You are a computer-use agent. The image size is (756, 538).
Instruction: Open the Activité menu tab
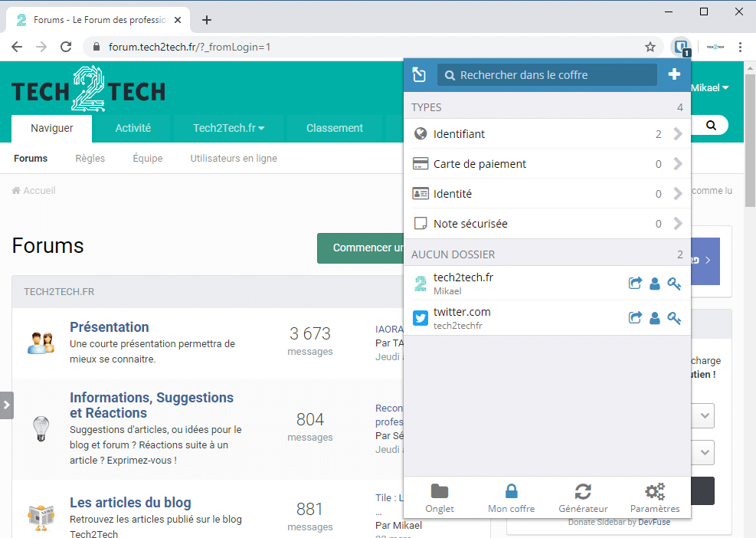click(x=133, y=128)
